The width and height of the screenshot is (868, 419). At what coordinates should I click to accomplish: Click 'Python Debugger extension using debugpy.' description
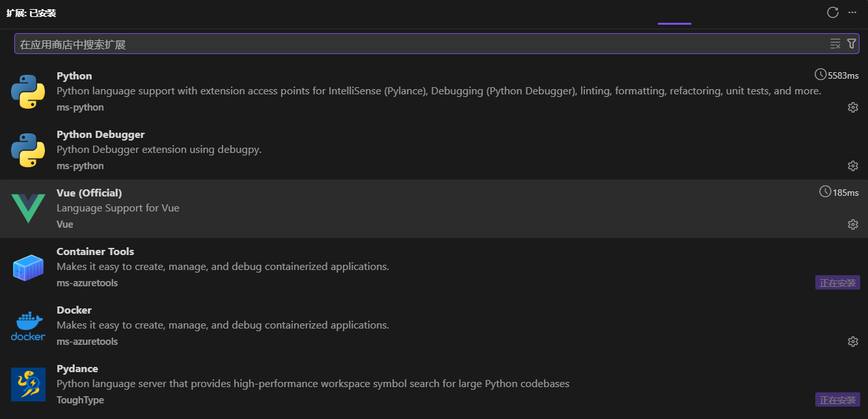pyautogui.click(x=159, y=150)
